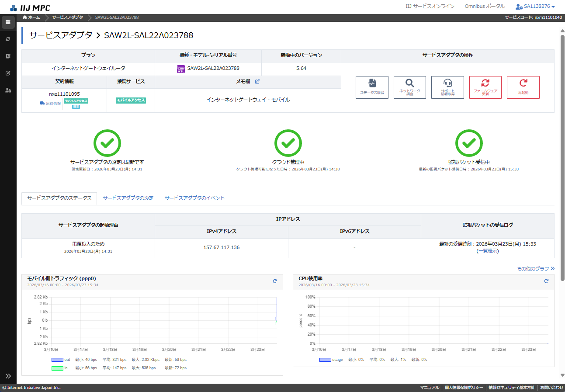Edit the メモ欄 using the pencil icon

point(257,82)
